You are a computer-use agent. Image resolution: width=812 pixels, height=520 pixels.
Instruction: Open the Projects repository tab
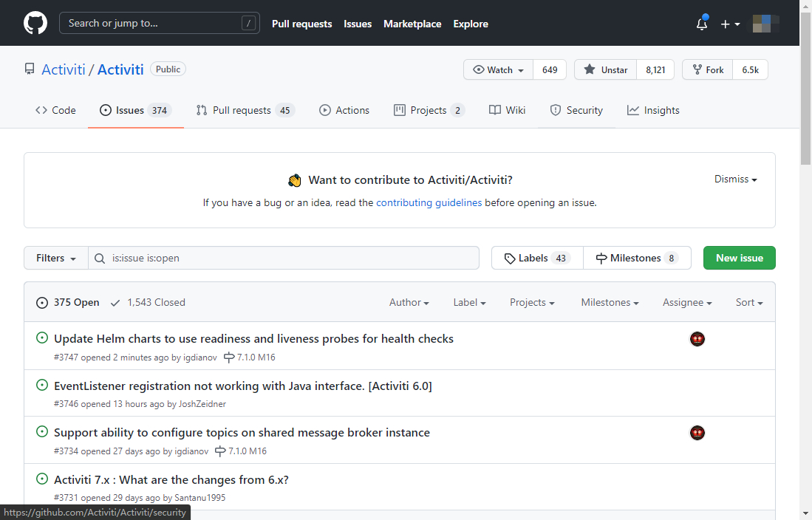click(429, 110)
